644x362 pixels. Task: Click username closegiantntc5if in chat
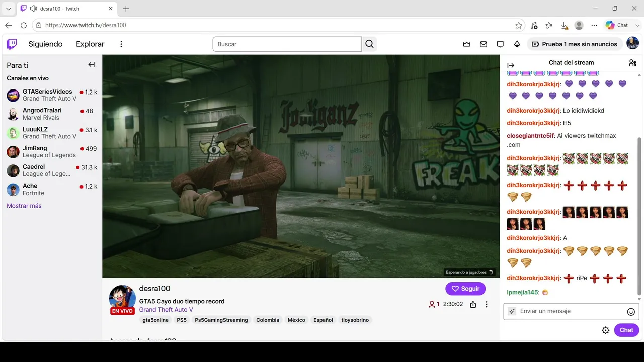pos(531,136)
